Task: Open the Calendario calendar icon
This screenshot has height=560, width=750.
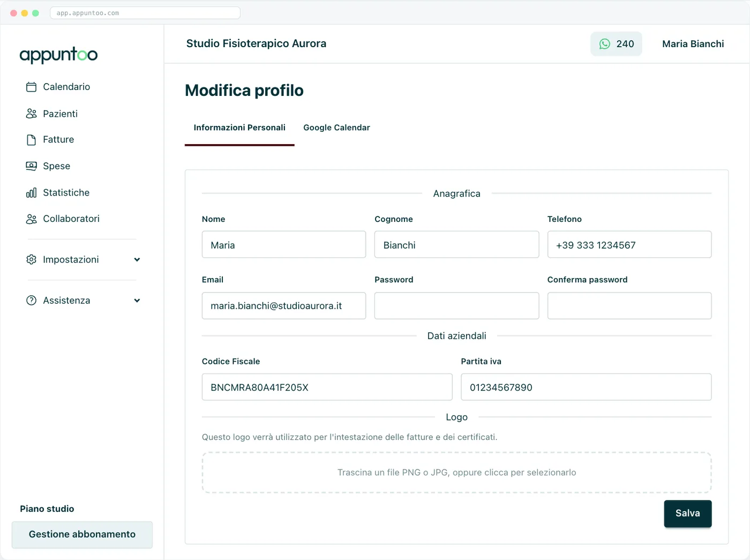Action: [32, 87]
